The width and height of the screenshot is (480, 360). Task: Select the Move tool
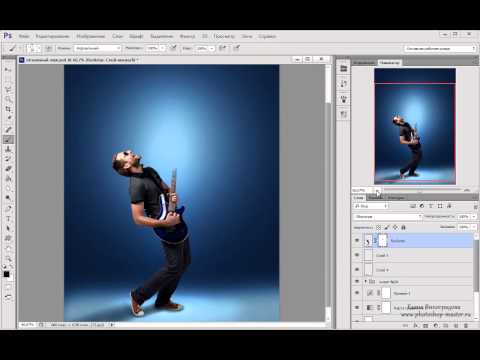click(x=8, y=70)
